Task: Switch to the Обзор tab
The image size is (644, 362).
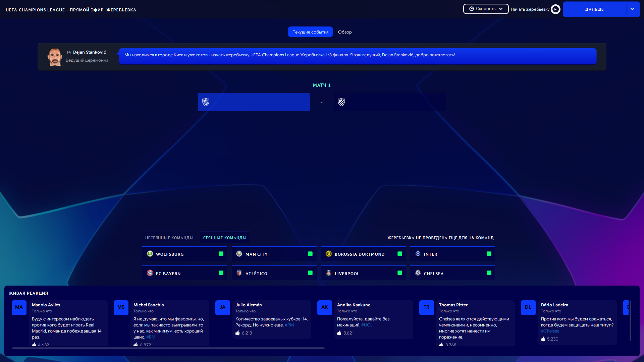Action: coord(345,32)
